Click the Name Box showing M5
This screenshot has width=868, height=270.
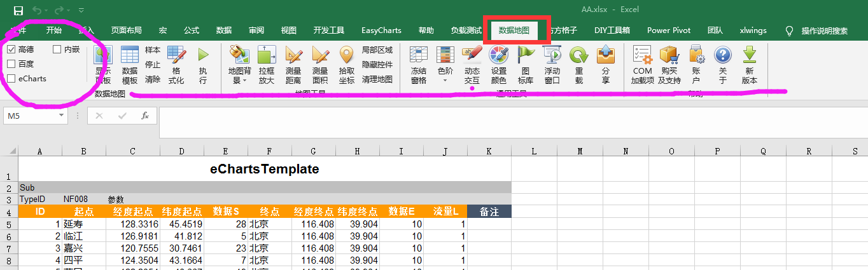point(31,116)
